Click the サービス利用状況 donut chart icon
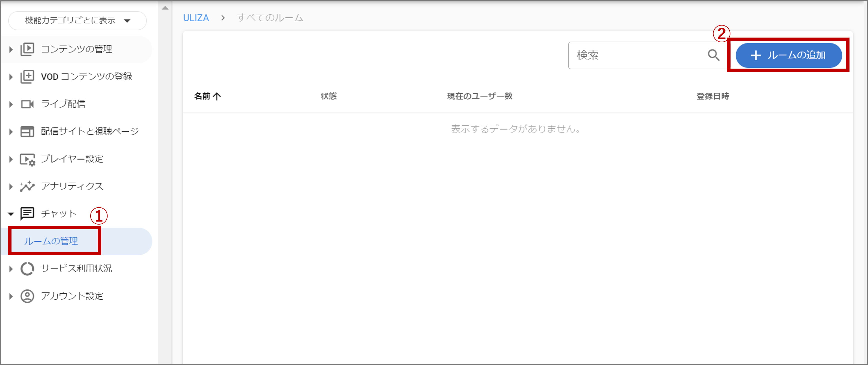Viewport: 868px width, 365px height. pyautogui.click(x=27, y=269)
